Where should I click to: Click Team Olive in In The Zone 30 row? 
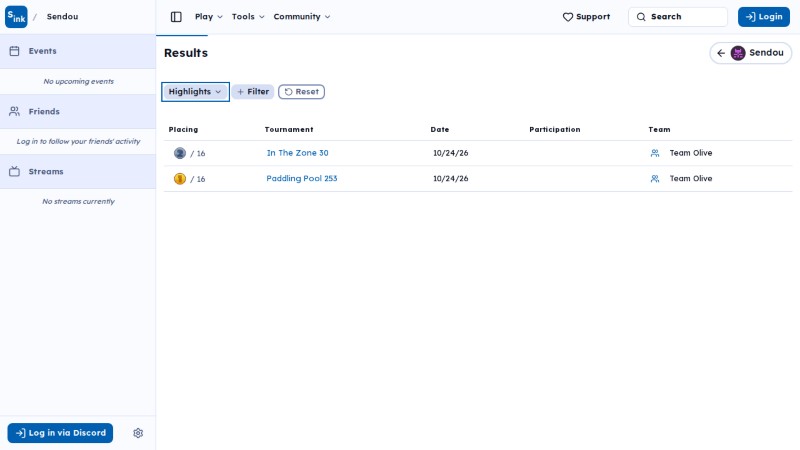pos(691,153)
